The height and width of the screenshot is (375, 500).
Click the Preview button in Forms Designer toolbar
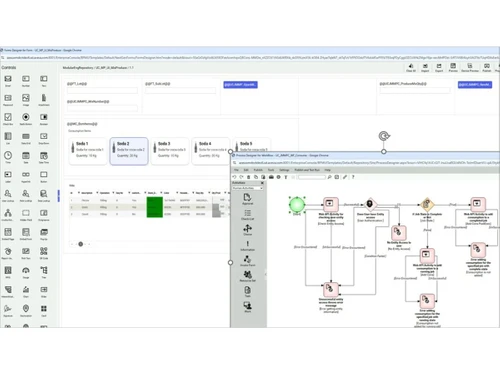coord(453,68)
